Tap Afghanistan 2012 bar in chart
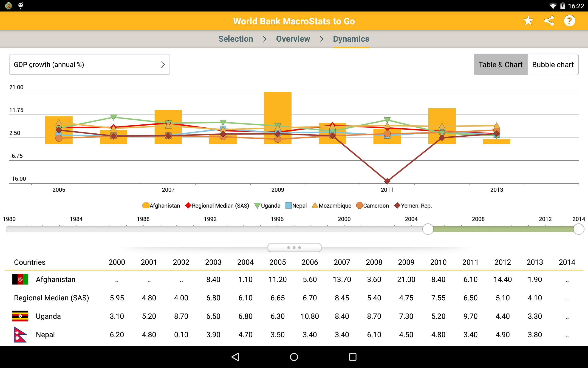588x368 pixels. click(442, 126)
